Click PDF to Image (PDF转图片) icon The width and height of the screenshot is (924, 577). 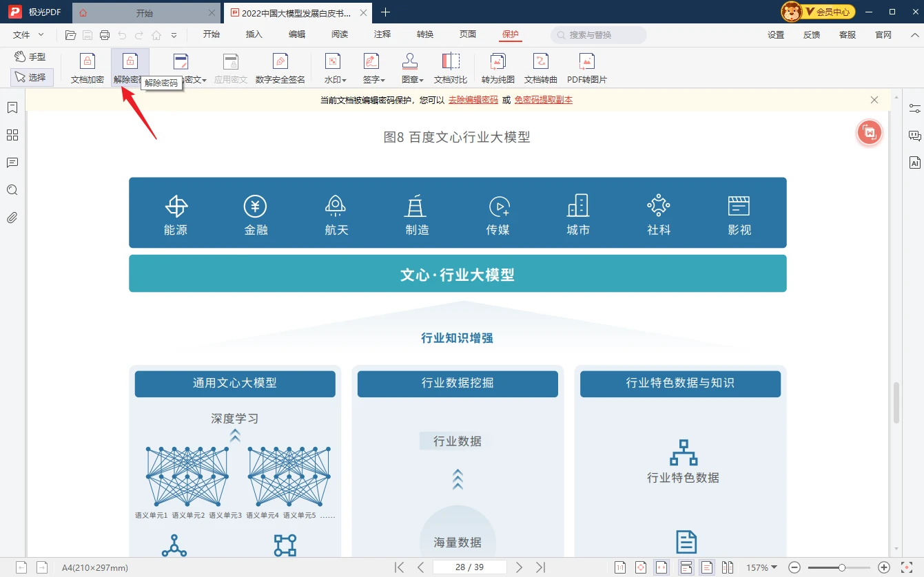(x=587, y=69)
